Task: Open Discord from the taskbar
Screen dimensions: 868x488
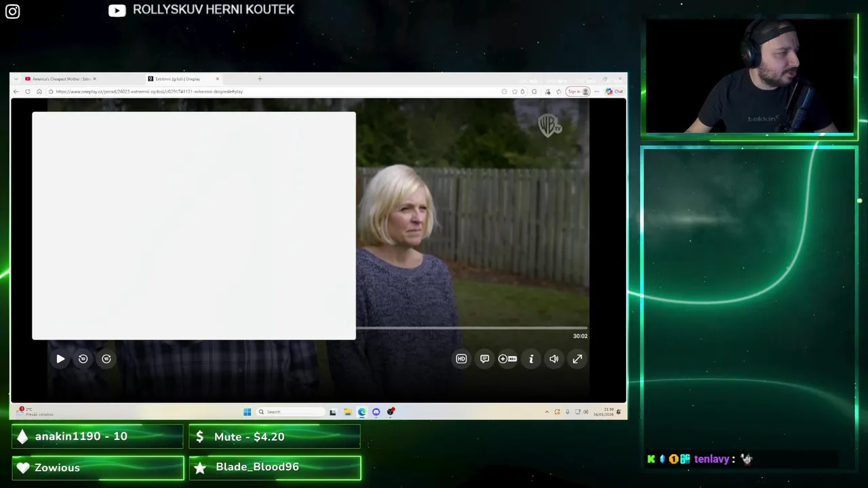Action: coord(376,411)
